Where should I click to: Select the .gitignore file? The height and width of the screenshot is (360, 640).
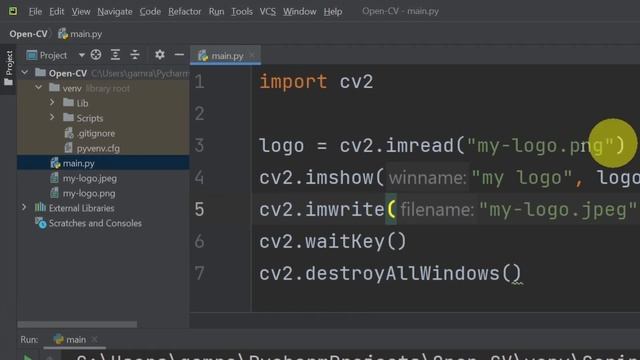click(x=103, y=133)
